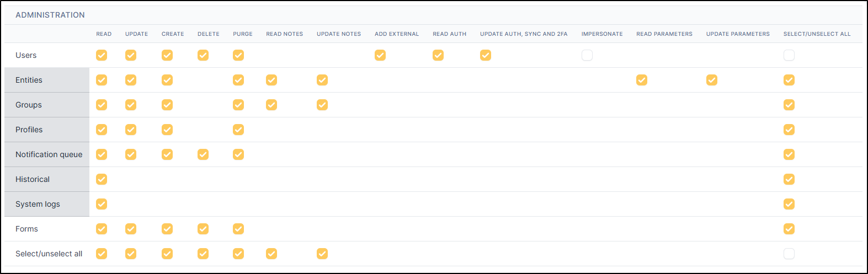This screenshot has width=868, height=274.
Task: Uncheck Update Parameters for Entities
Action: pos(712,80)
